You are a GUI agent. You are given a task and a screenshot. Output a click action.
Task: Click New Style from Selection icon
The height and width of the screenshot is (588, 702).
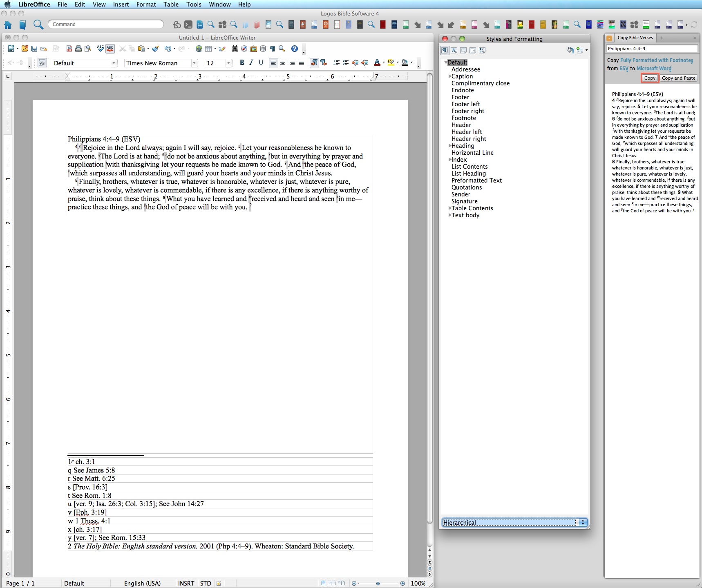click(580, 50)
